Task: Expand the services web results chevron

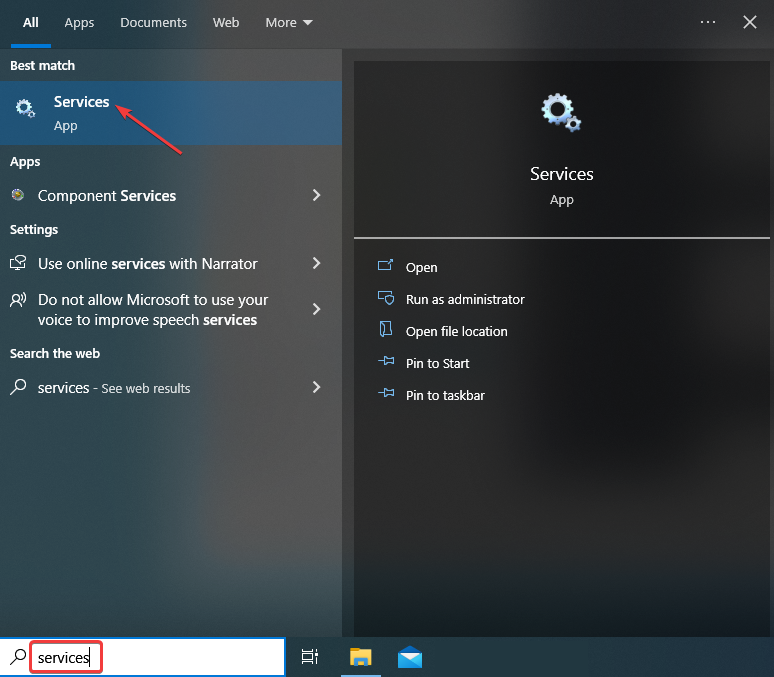Action: pos(316,387)
